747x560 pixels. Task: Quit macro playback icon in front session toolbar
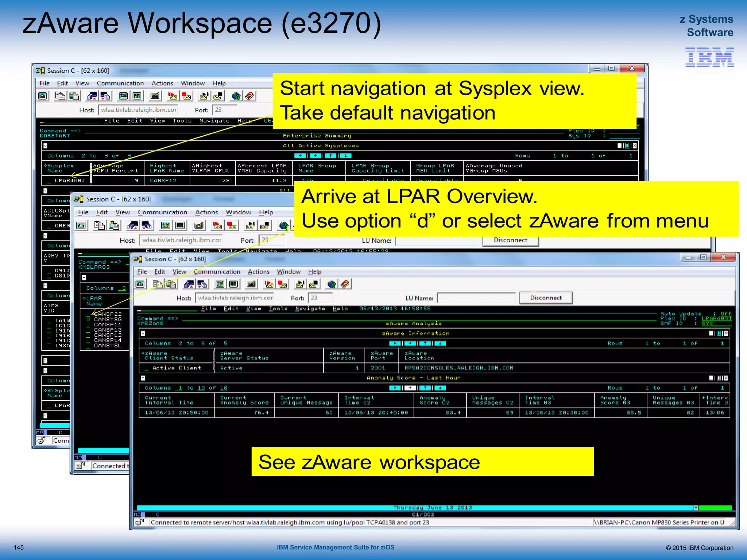(314, 284)
